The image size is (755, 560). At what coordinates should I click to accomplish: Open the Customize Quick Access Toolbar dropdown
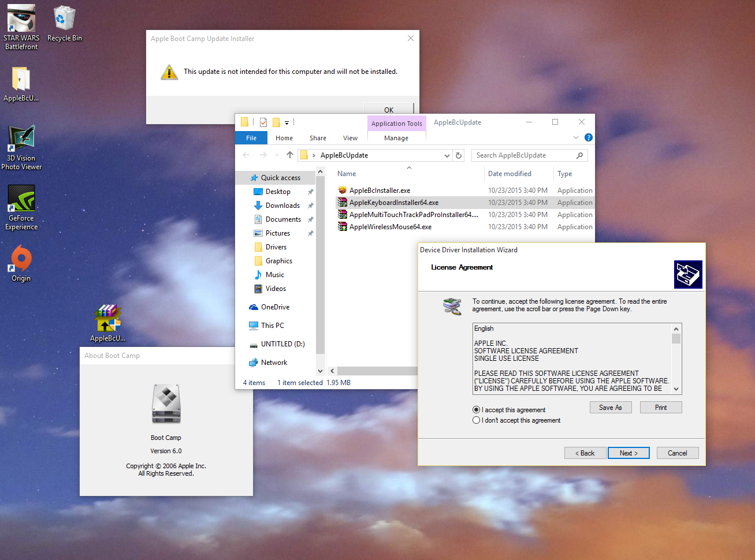287,122
